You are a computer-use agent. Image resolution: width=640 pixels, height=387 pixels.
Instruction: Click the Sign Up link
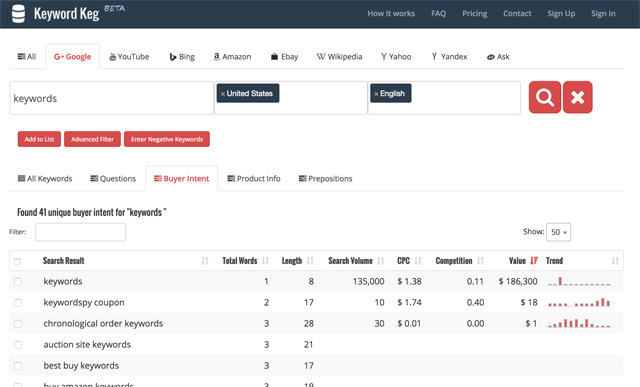coord(561,13)
